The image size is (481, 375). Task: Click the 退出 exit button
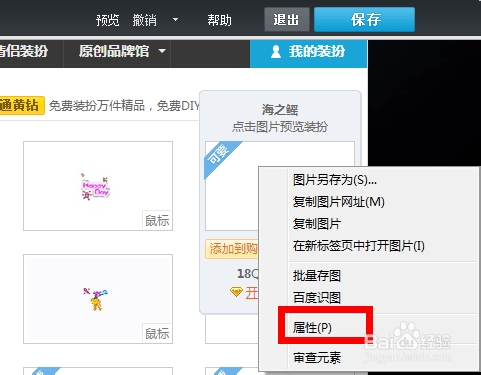click(287, 20)
